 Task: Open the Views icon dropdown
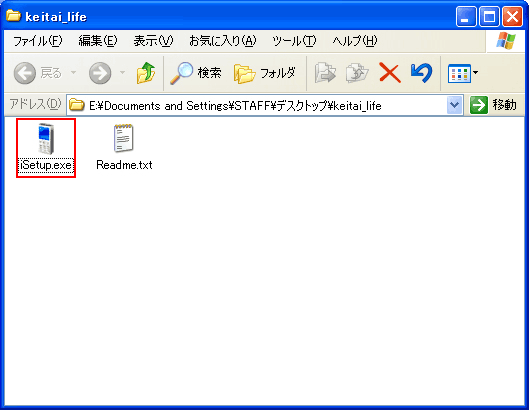click(x=463, y=73)
